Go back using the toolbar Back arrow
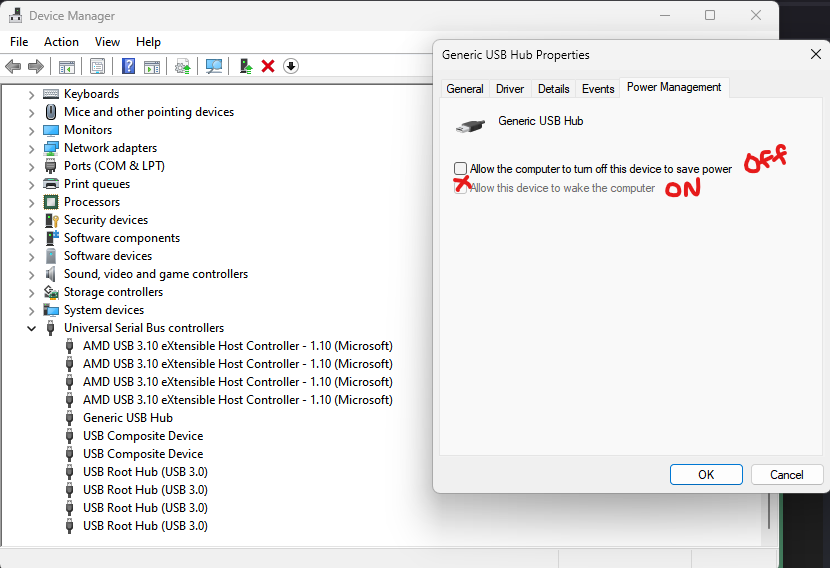Viewport: 830px width, 568px height. pos(13,66)
